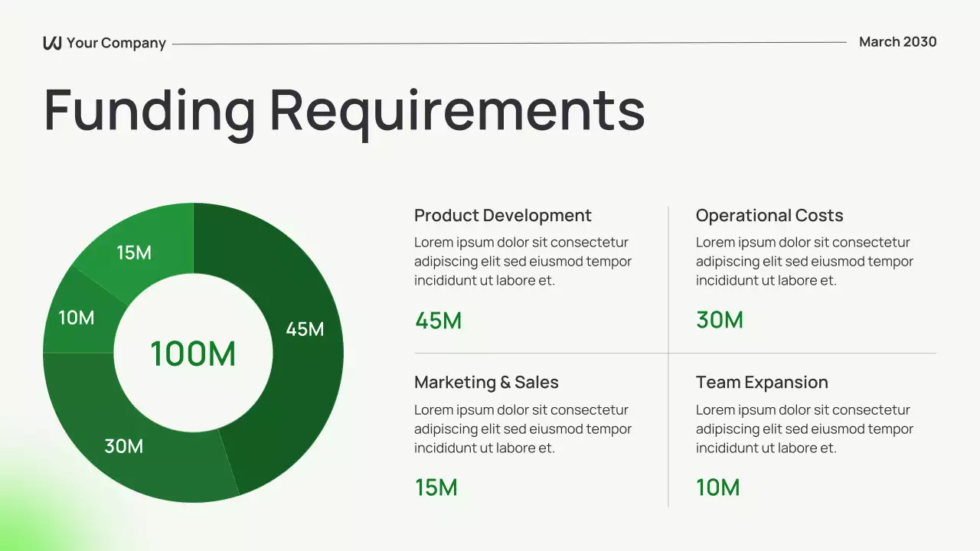Screen dimensions: 980x551
Task: Click the Your Company logo icon
Action: (x=51, y=42)
